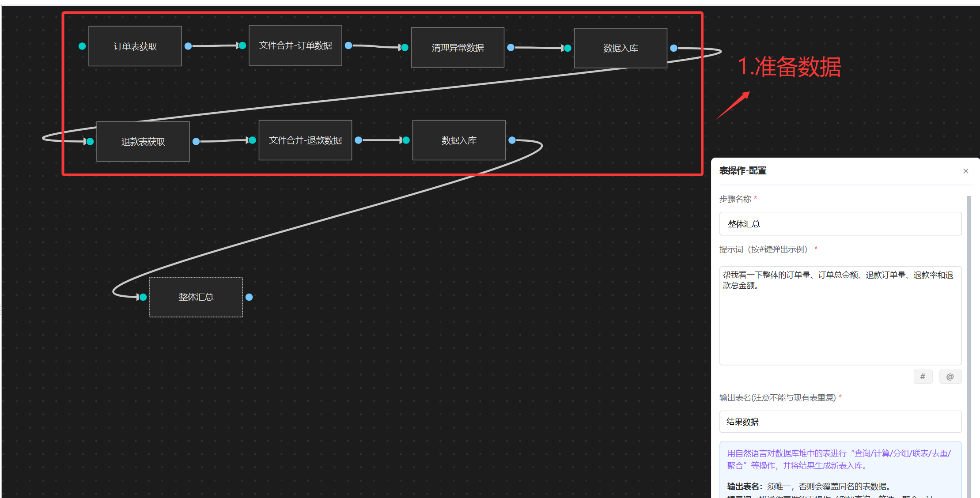
Task: Select the 文件合并-退款数据 node
Action: point(305,140)
